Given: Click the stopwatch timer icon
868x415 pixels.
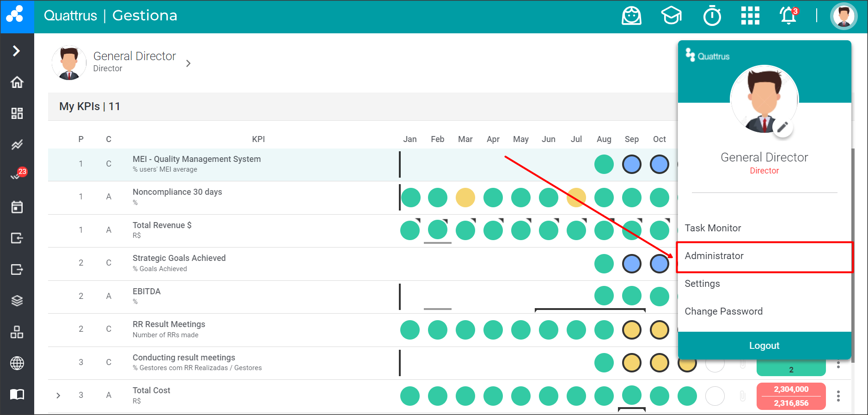Looking at the screenshot, I should pyautogui.click(x=712, y=16).
